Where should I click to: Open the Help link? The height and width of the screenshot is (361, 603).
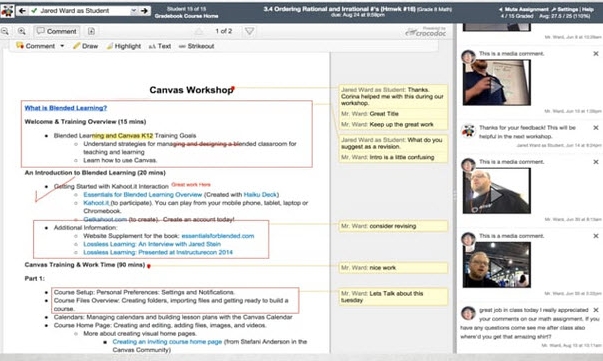tap(588, 9)
